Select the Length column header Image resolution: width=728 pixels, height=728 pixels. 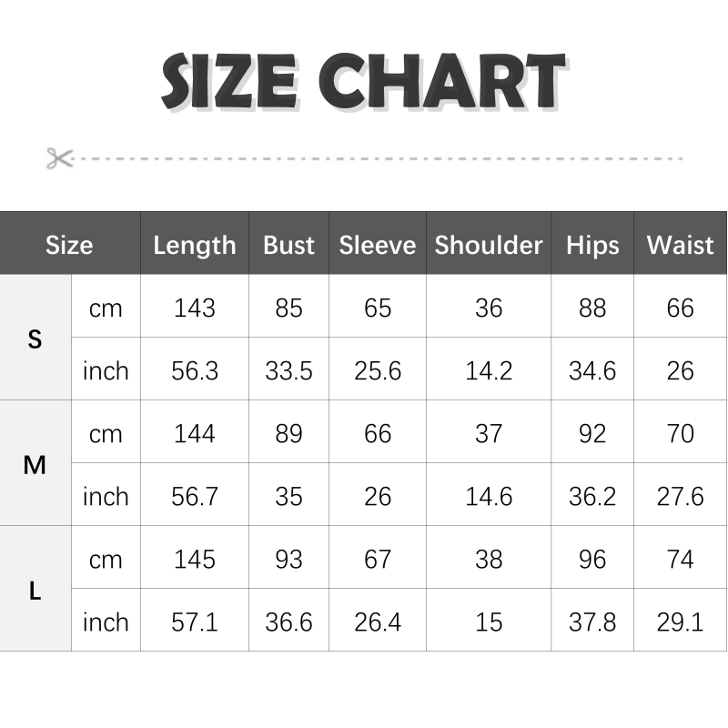point(194,245)
